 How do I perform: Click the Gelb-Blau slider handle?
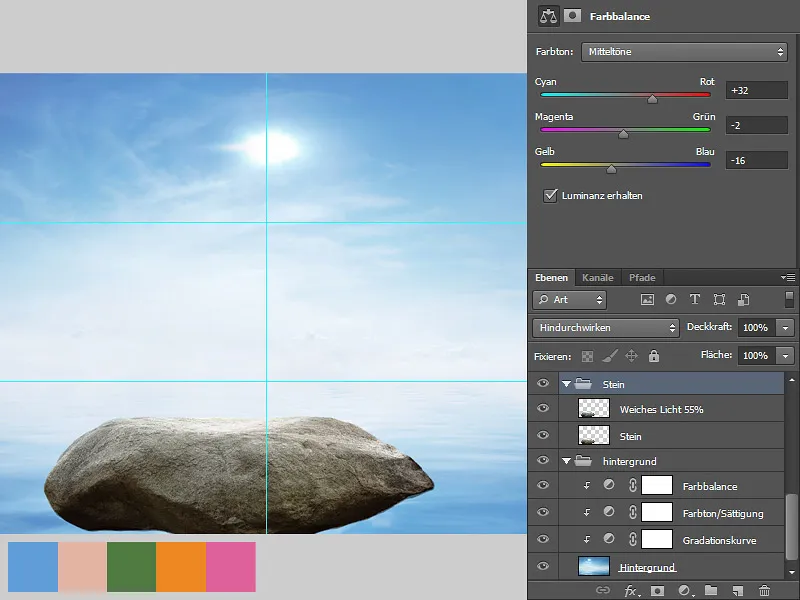pyautogui.click(x=611, y=169)
